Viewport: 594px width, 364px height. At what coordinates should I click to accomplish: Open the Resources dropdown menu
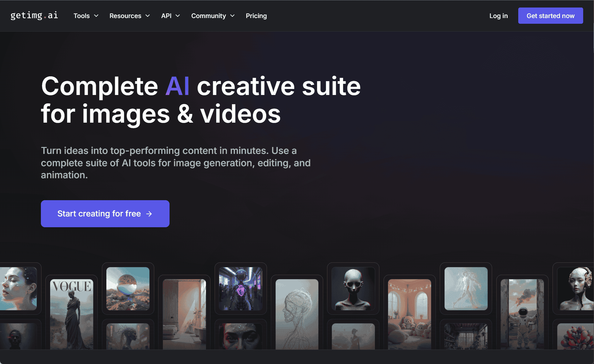coord(129,16)
